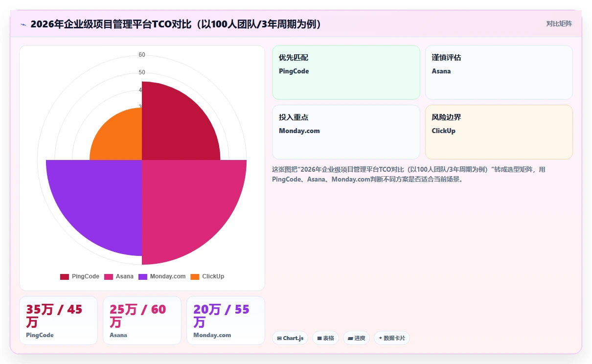Click the Chart.js tag

(x=290, y=338)
